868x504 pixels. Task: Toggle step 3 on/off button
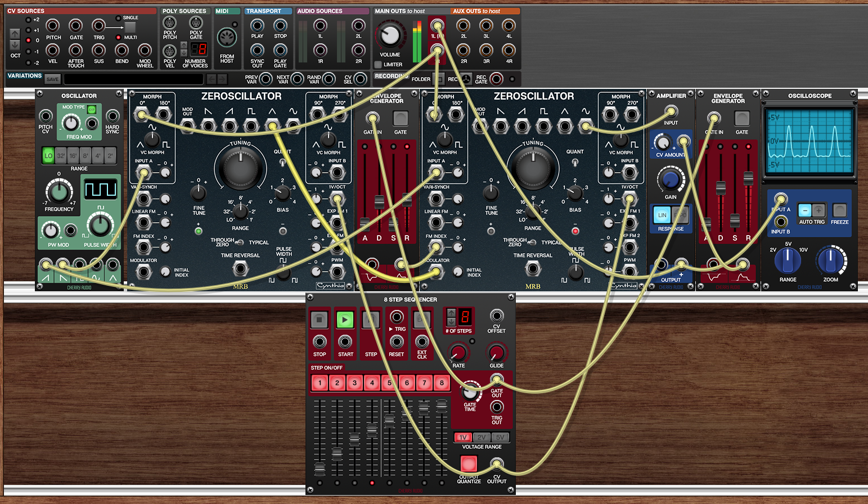(x=354, y=383)
